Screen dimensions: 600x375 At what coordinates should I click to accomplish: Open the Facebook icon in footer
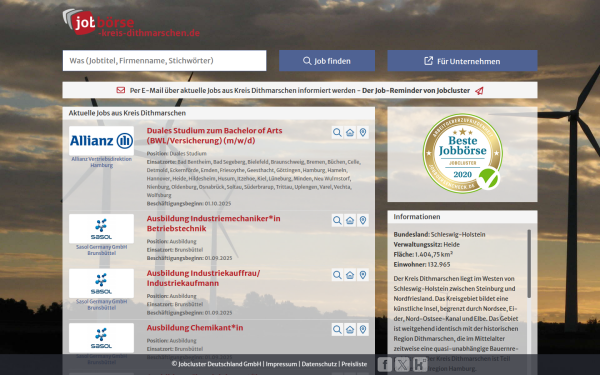pos(385,364)
